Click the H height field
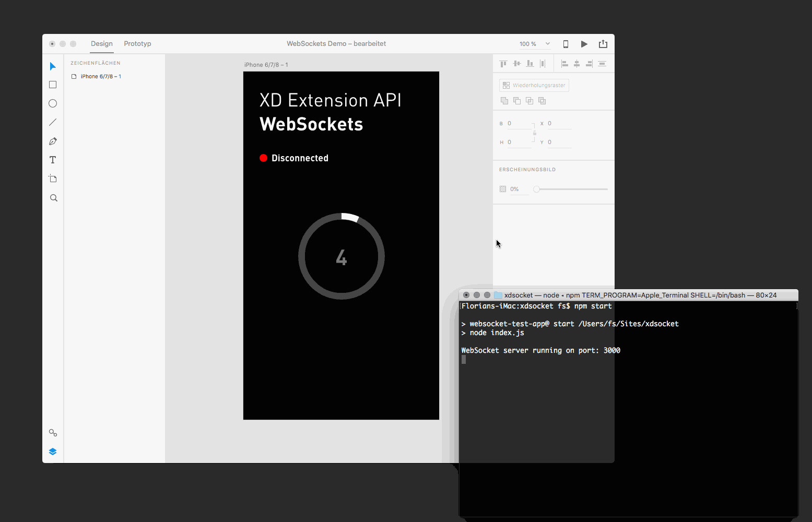 520,143
